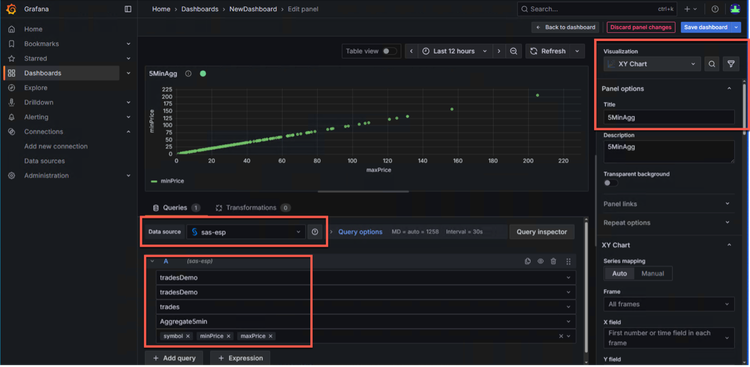Image resolution: width=750 pixels, height=367 pixels.
Task: Select Manual series mapping
Action: (653, 273)
